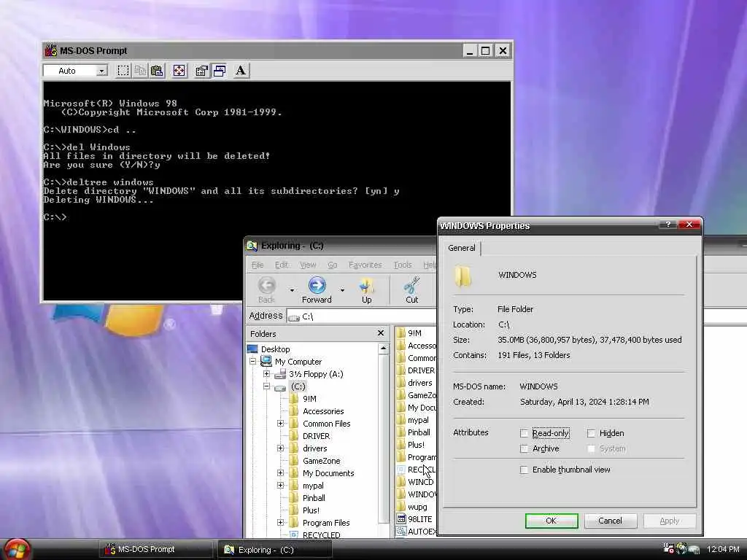Click the Copy icon in MS-DOS Prompt toolbar

point(140,71)
